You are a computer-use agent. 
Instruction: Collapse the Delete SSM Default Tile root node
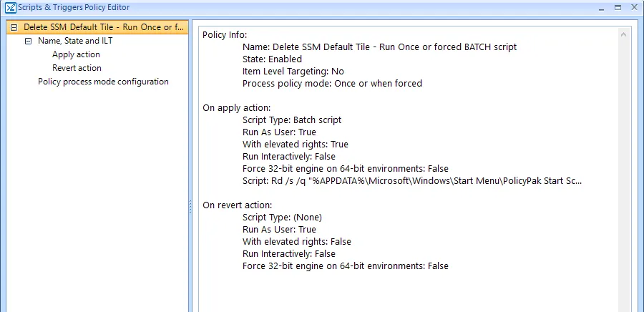(x=14, y=27)
